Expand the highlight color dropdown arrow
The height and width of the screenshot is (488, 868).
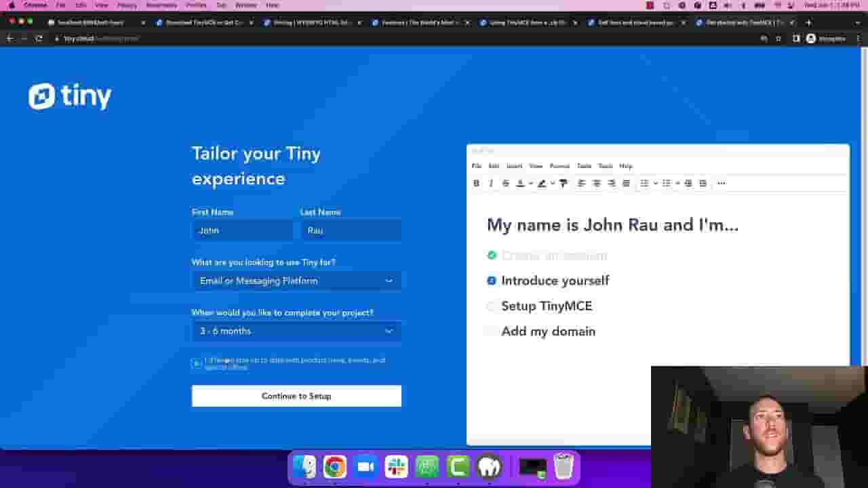pyautogui.click(x=552, y=183)
